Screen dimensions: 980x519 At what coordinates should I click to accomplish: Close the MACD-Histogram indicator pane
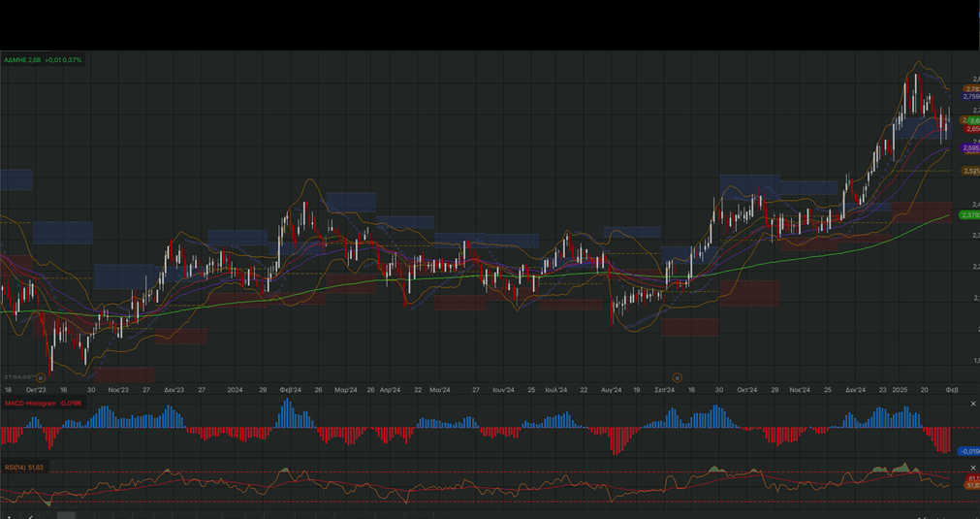972,404
